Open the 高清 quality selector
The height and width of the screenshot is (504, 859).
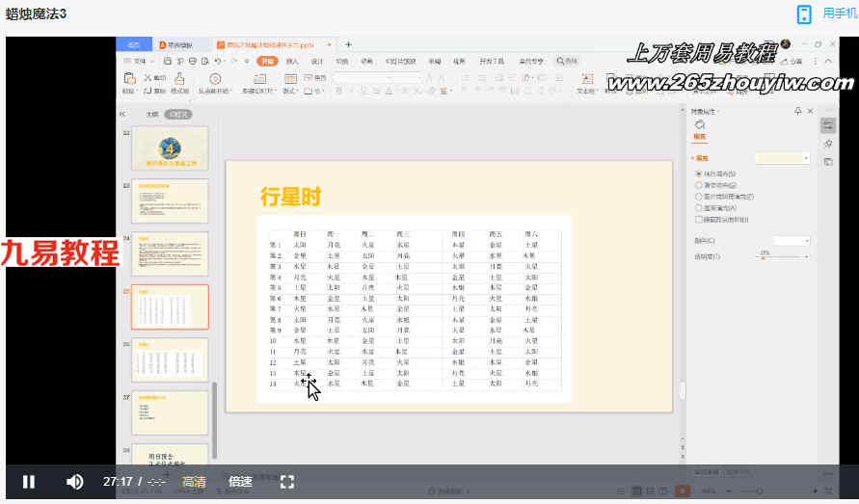click(x=194, y=482)
